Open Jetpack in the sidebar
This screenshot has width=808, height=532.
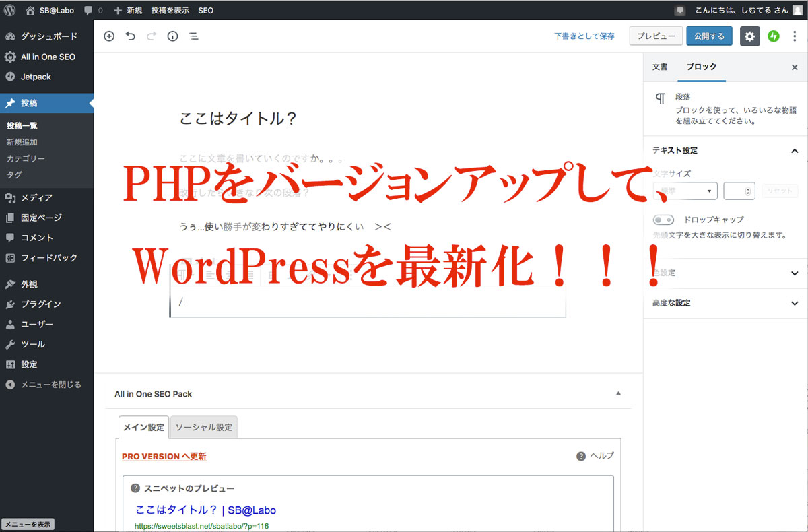pyautogui.click(x=46, y=77)
